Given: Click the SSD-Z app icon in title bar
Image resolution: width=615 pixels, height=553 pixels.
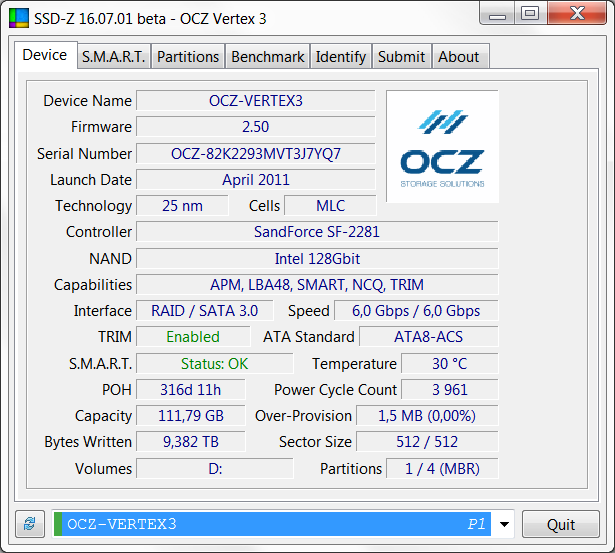Looking at the screenshot, I should pyautogui.click(x=19, y=18).
